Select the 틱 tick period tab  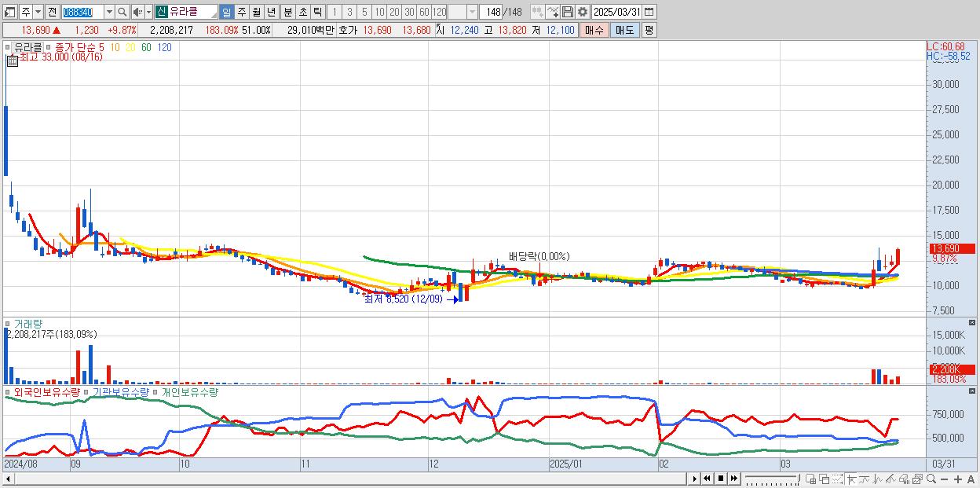pyautogui.click(x=317, y=12)
